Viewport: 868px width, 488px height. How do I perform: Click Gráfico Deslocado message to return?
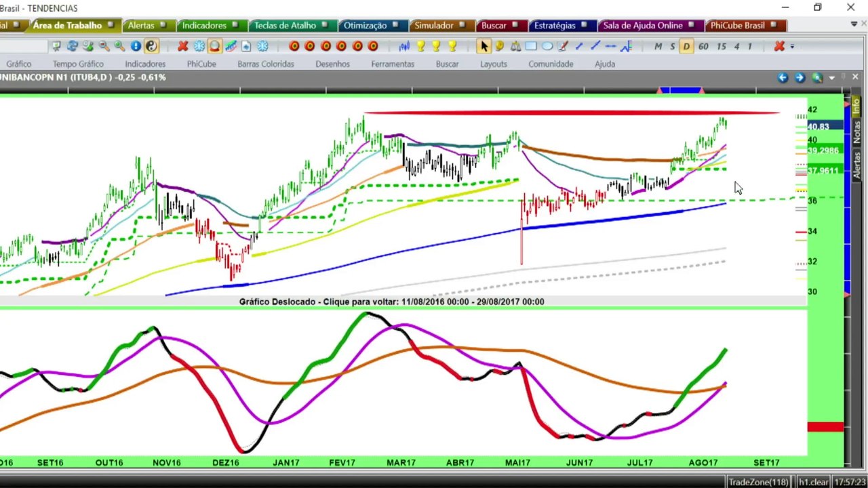pyautogui.click(x=391, y=302)
